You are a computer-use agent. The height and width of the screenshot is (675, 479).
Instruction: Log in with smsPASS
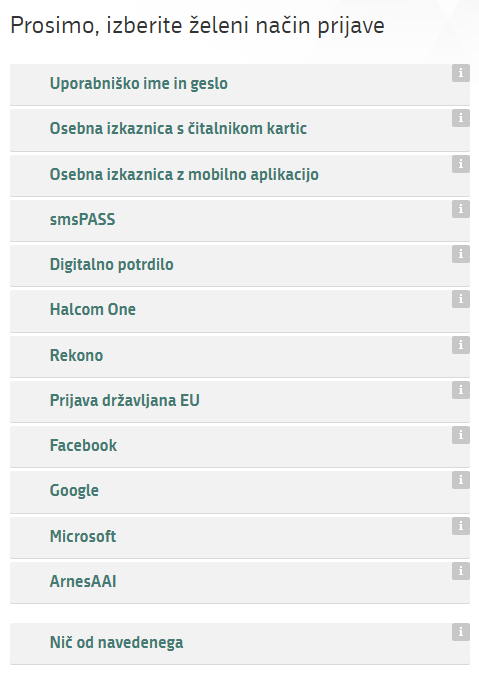tap(240, 221)
